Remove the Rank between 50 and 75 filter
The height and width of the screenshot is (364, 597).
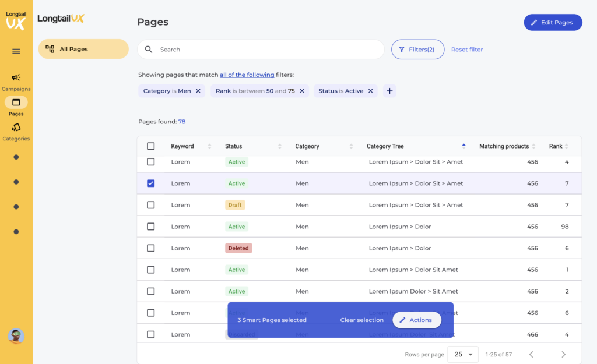click(x=302, y=91)
